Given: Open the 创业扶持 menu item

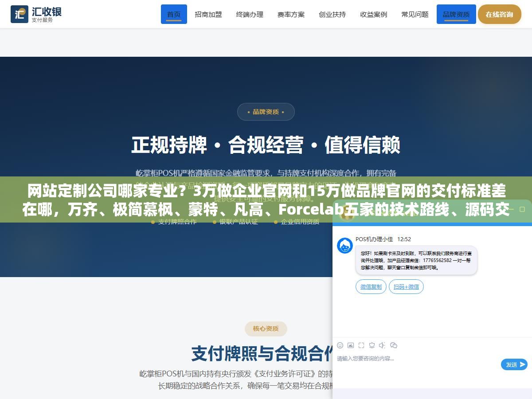Looking at the screenshot, I should click(332, 14).
